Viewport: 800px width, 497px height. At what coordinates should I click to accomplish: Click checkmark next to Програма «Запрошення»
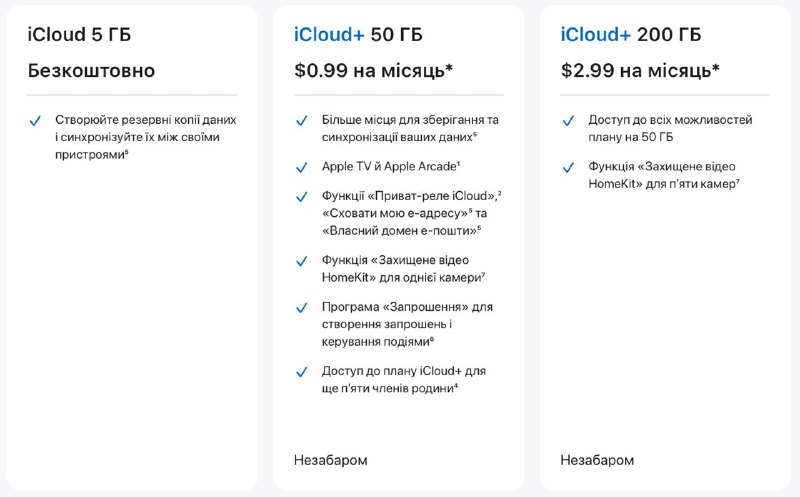pyautogui.click(x=302, y=308)
